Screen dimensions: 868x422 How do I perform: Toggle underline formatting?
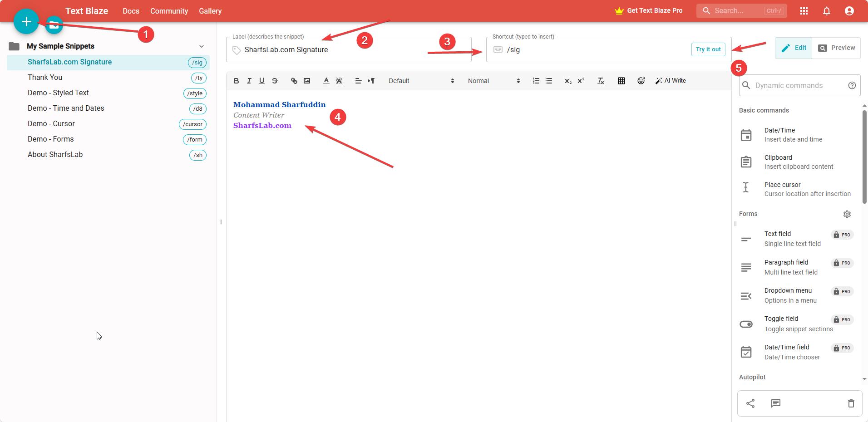[x=261, y=81]
